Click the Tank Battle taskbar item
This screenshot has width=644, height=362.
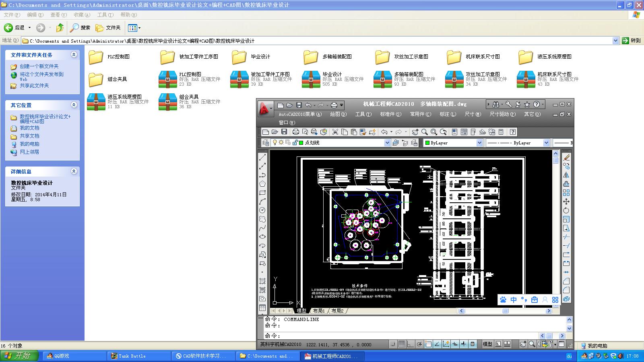click(133, 356)
